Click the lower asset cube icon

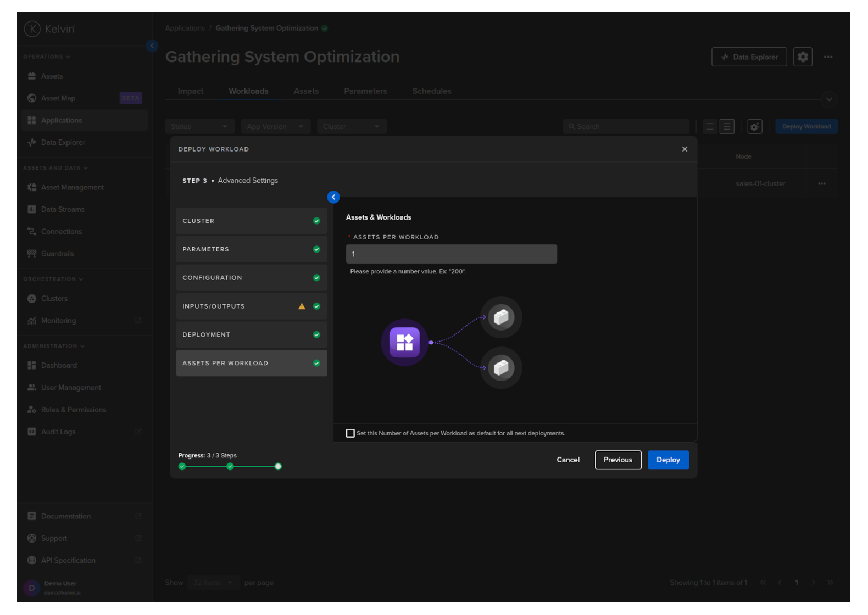click(500, 367)
